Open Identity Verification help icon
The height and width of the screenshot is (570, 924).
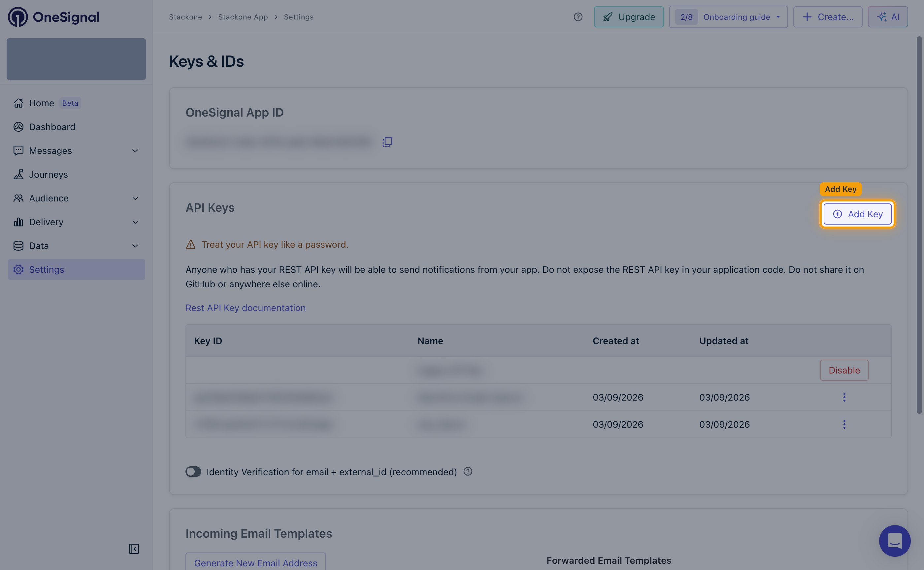point(468,471)
